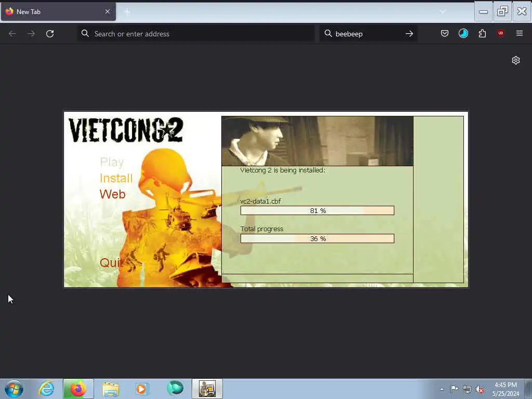This screenshot has width=532, height=399.
Task: Switch to Firefox in the taskbar
Action: coord(78,389)
